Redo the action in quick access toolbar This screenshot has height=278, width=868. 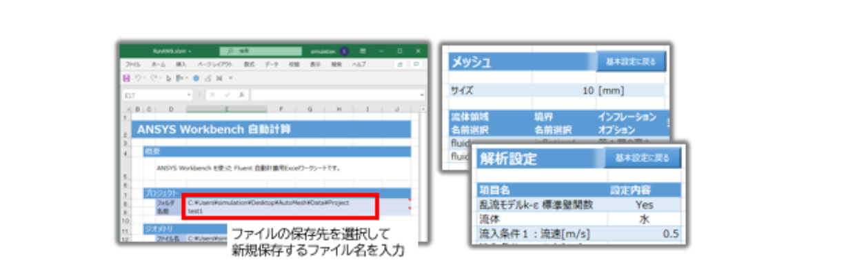[x=153, y=78]
